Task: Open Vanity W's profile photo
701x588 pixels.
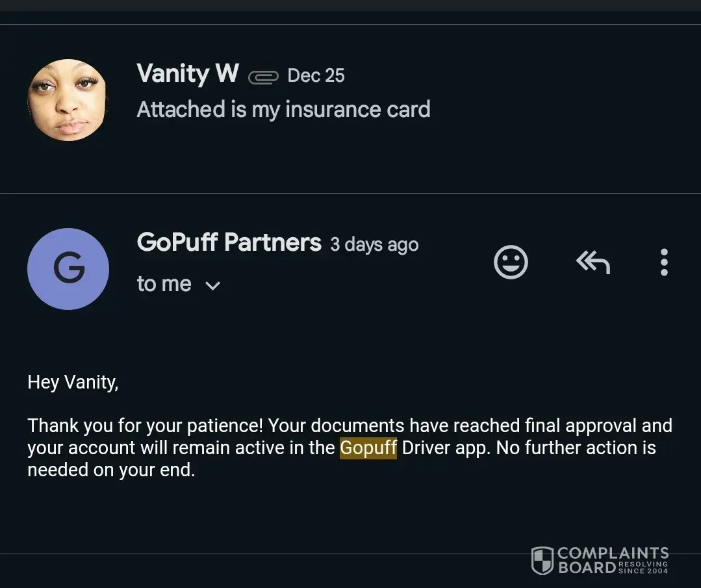Action: [x=68, y=100]
